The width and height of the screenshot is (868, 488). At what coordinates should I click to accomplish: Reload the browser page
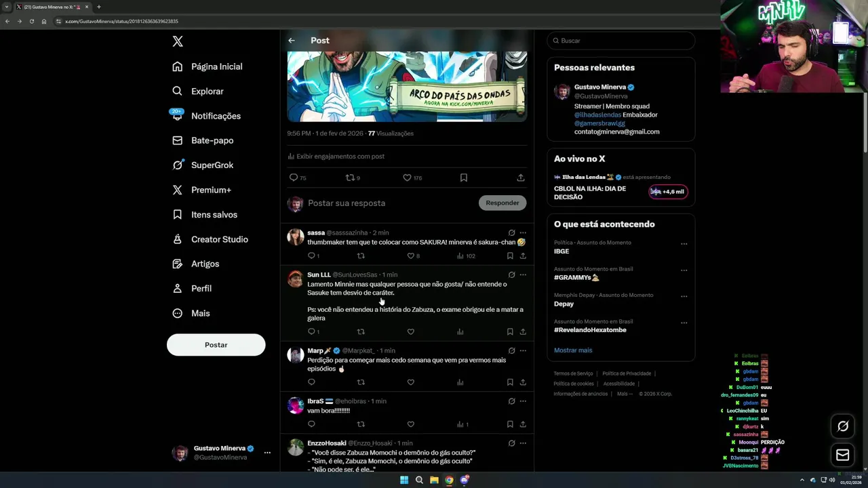pyautogui.click(x=31, y=21)
